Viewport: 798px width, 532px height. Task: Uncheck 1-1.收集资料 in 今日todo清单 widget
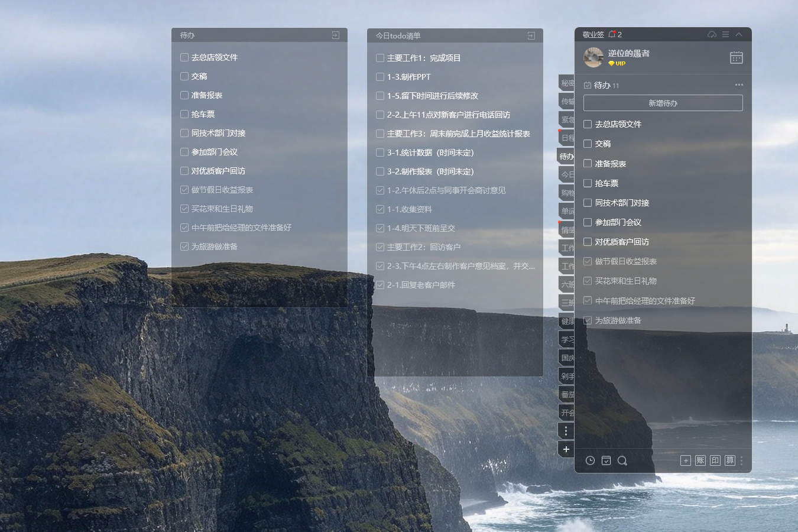(x=380, y=209)
